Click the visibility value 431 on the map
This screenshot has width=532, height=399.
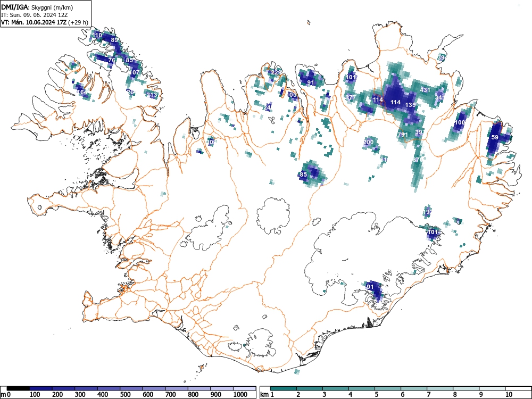coord(425,90)
